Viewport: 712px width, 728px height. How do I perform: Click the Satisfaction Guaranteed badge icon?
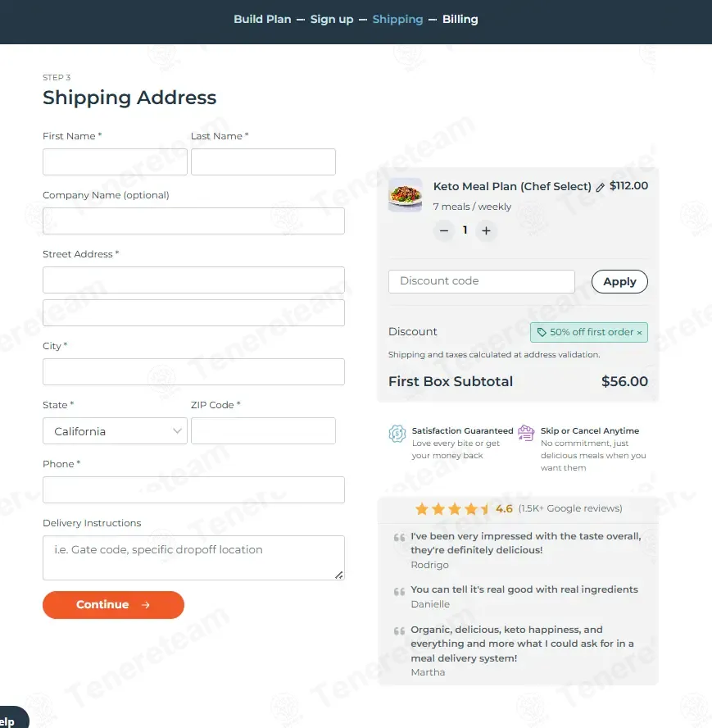pyautogui.click(x=397, y=433)
